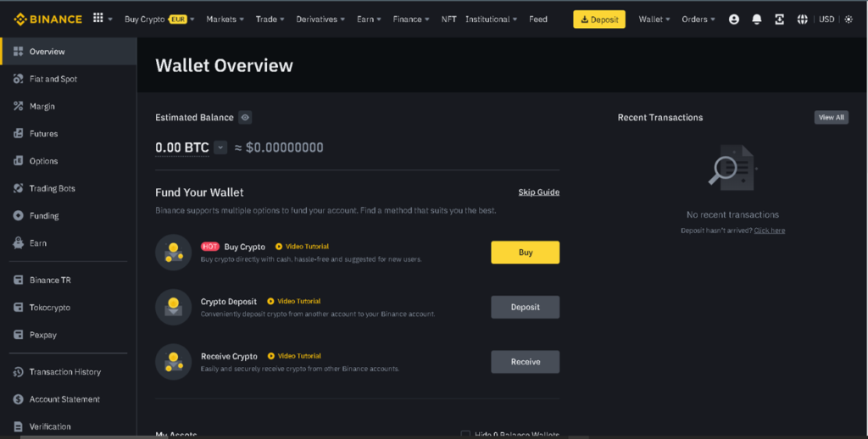
Task: Open notifications bell icon
Action: pos(757,19)
